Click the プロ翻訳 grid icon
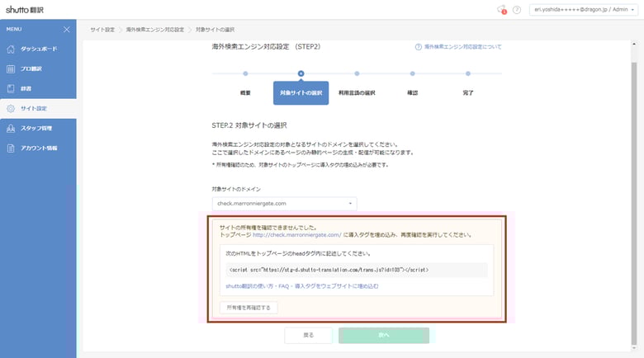The image size is (644, 358). click(11, 68)
